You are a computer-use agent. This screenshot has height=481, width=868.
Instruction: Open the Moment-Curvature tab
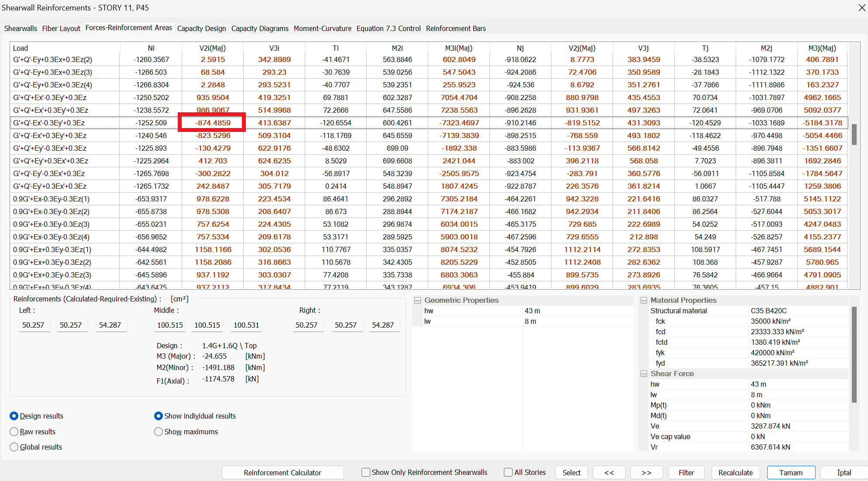click(x=322, y=28)
